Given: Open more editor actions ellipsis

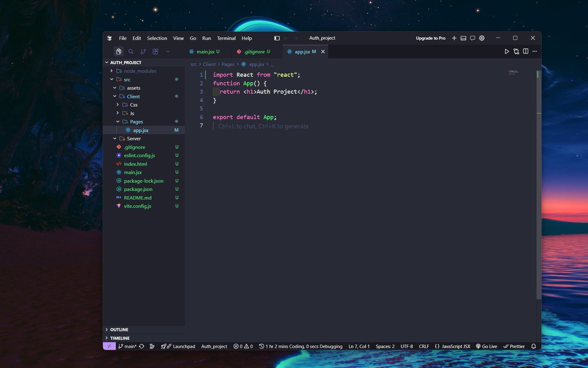Looking at the screenshot, I should pyautogui.click(x=535, y=52).
